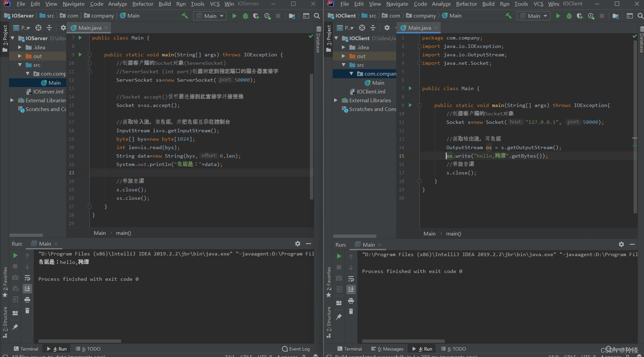644x357 pixels.
Task: Locate current file in IOServer project panel
Action: click(x=38, y=28)
